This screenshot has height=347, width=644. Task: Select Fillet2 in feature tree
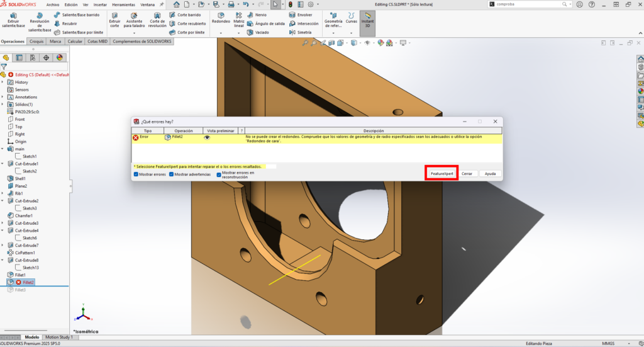coord(28,283)
